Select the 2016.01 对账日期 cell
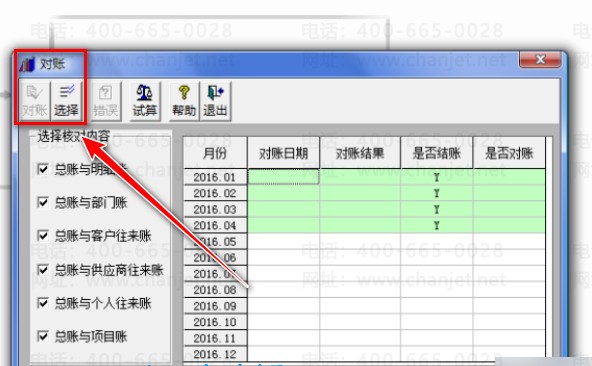 click(284, 177)
